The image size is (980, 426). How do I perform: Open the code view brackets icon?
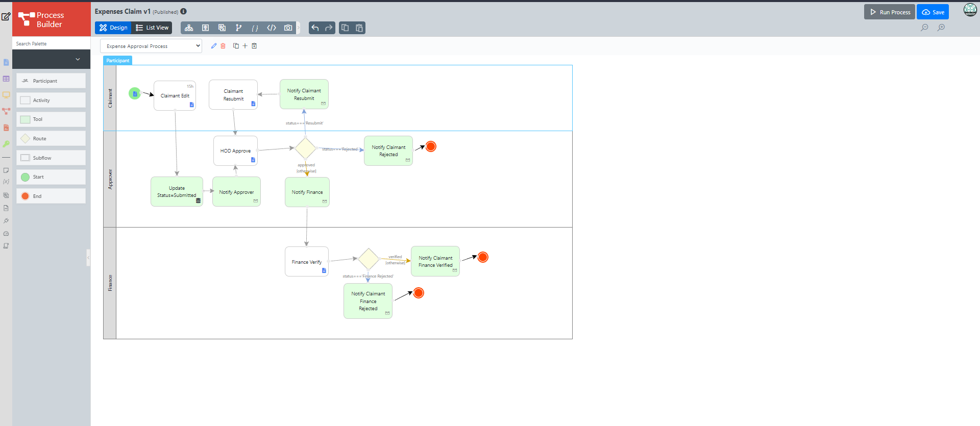pyautogui.click(x=272, y=28)
